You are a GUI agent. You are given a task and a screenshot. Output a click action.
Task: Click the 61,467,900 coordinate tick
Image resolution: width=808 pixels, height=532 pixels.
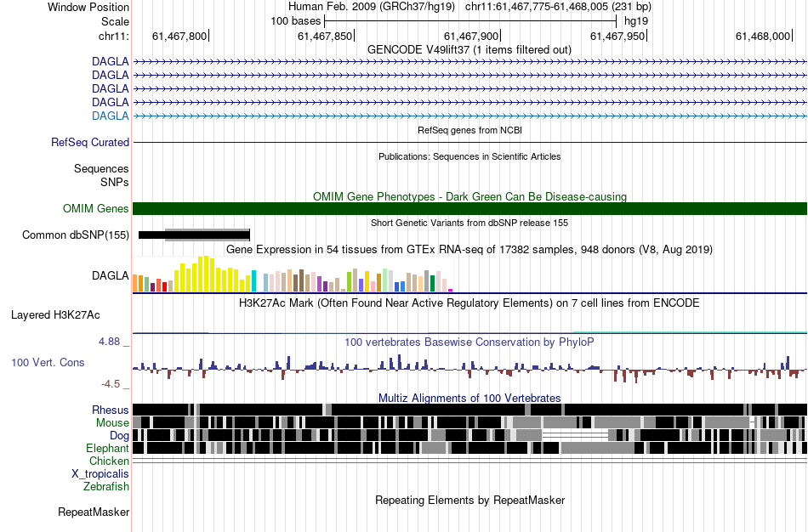tap(472, 36)
